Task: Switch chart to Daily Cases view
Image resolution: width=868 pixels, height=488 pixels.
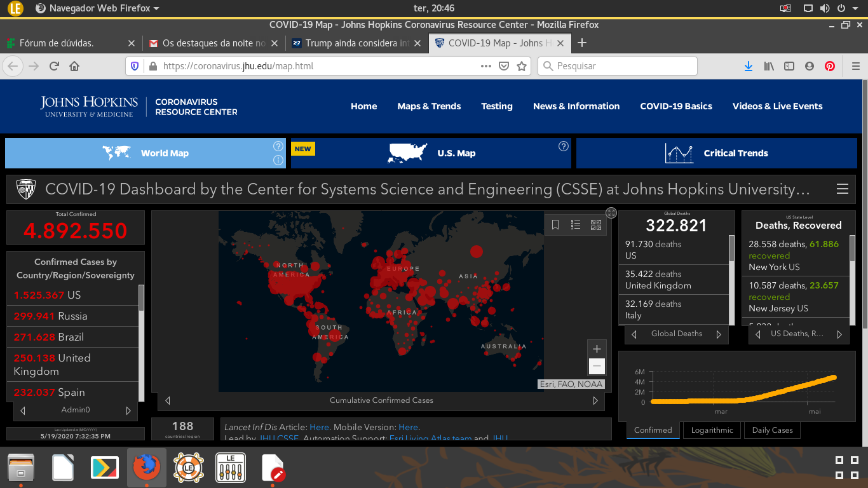Action: [772, 430]
